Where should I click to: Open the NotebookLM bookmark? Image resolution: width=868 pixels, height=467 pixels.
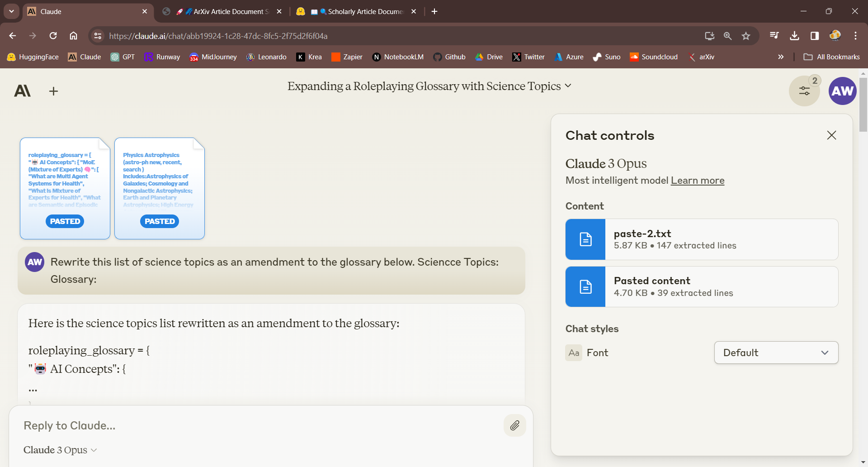tap(398, 57)
